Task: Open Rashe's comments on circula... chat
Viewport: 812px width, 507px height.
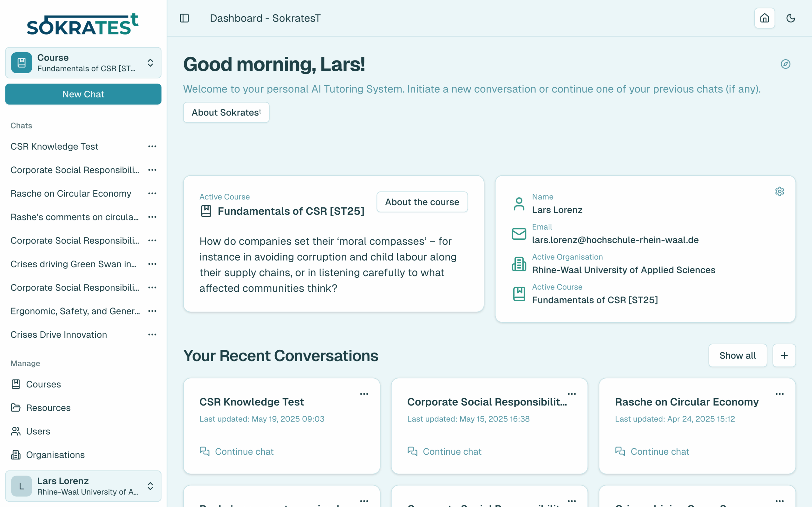Action: pyautogui.click(x=75, y=217)
